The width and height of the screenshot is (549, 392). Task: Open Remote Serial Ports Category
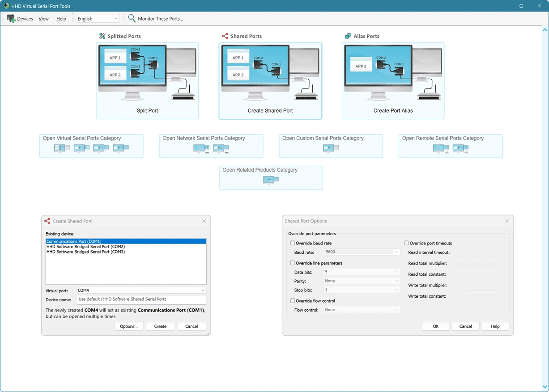click(x=451, y=146)
